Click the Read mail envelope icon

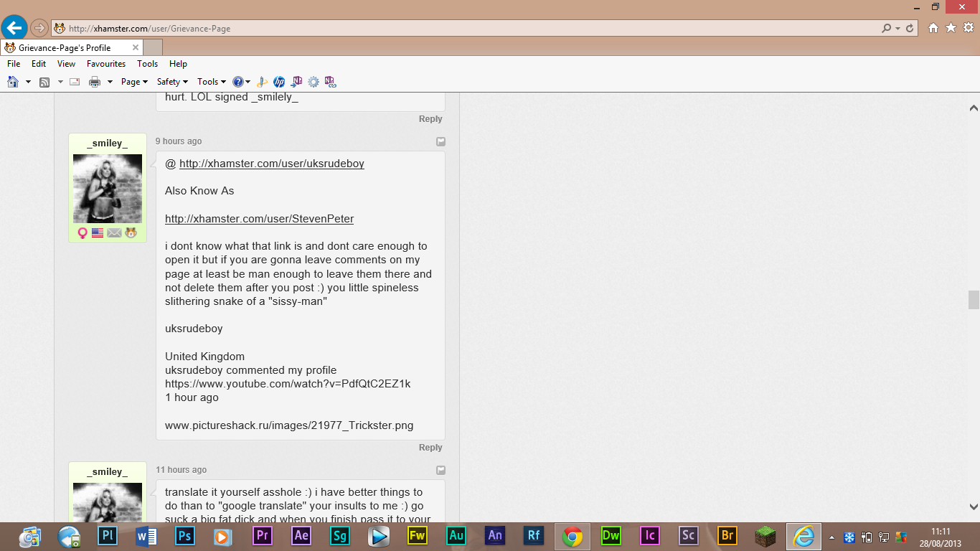74,82
